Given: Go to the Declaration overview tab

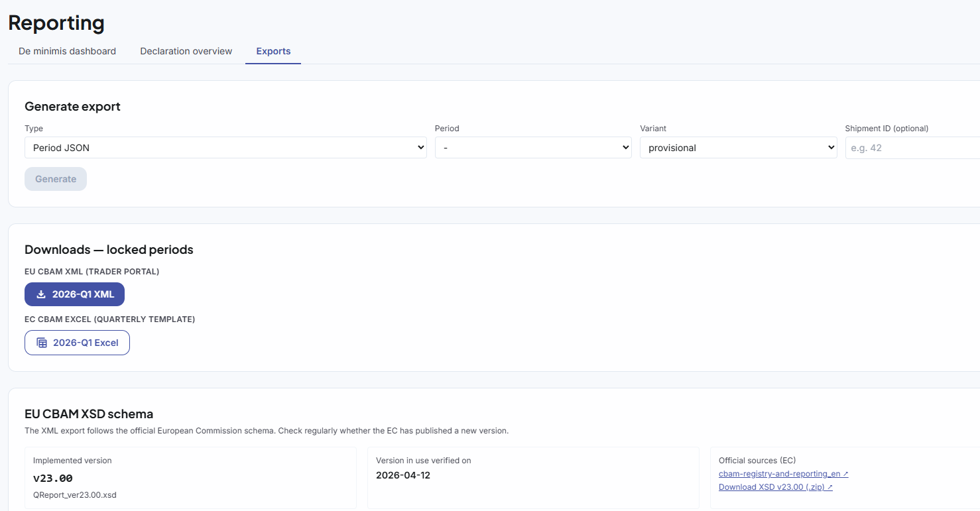Looking at the screenshot, I should 186,51.
